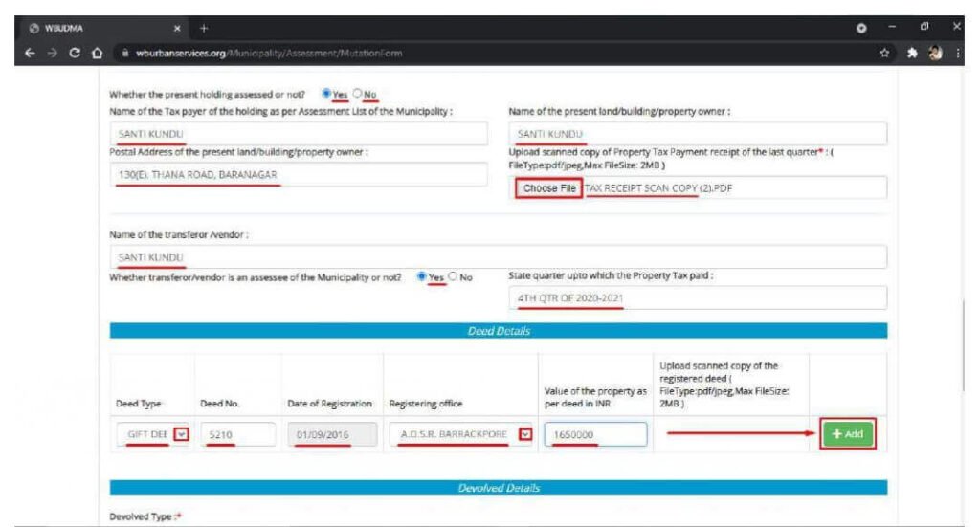The width and height of the screenshot is (980, 527).
Task: Click the Date of Registration column header
Action: (x=329, y=404)
